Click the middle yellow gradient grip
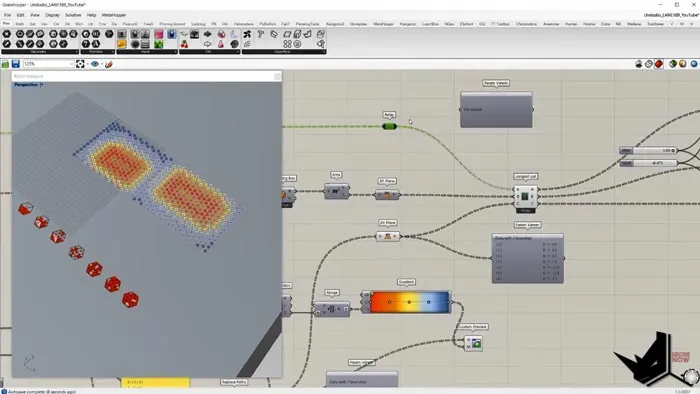The width and height of the screenshot is (700, 394). pos(409,302)
